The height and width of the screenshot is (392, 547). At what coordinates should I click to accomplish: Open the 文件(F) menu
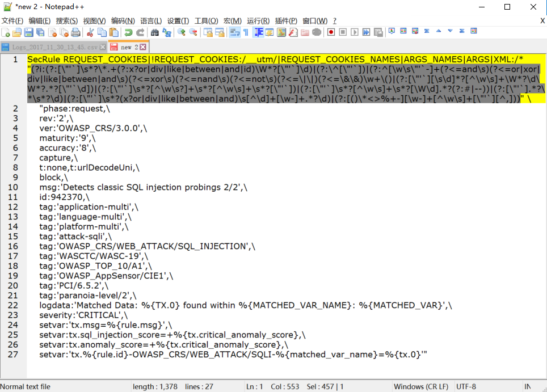(12, 20)
